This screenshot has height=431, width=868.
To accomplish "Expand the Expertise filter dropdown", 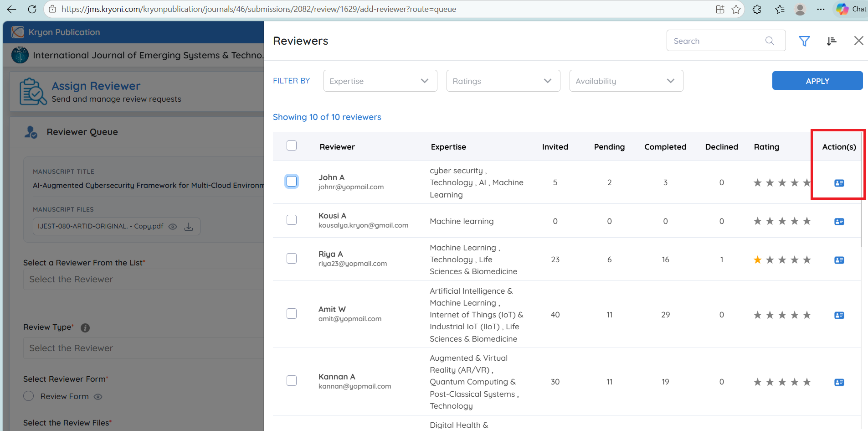I will (x=380, y=81).
